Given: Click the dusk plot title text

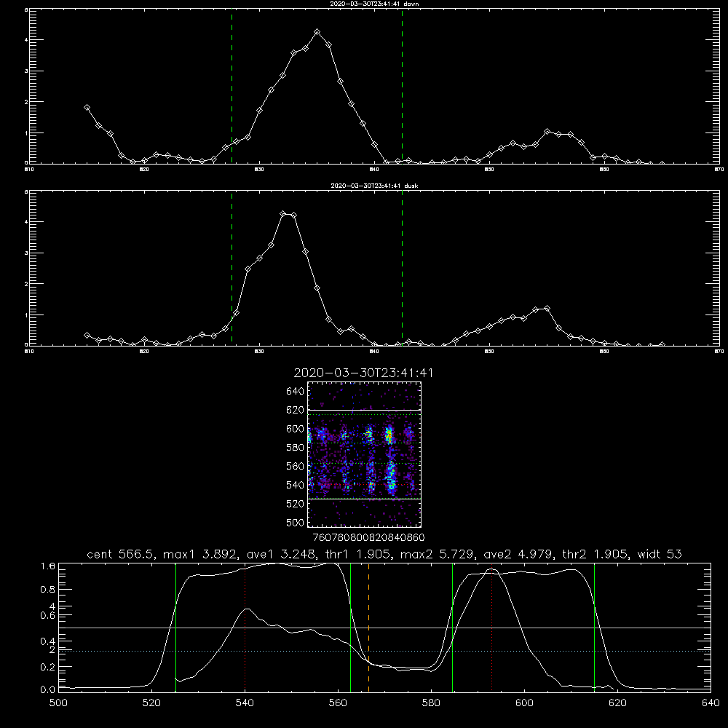Looking at the screenshot, I should click(374, 186).
